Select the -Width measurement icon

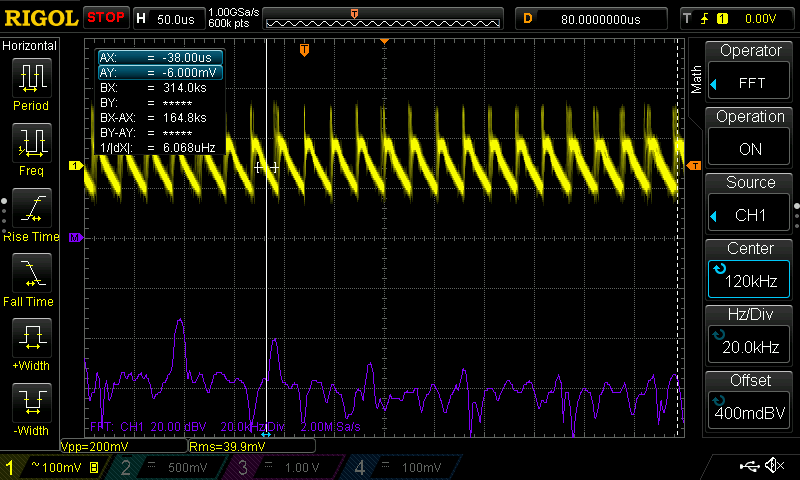click(x=32, y=403)
